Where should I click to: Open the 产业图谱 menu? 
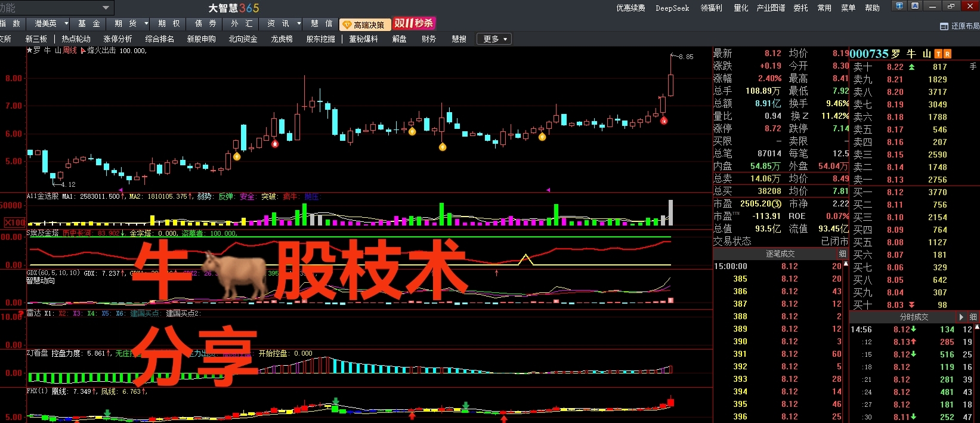(771, 8)
